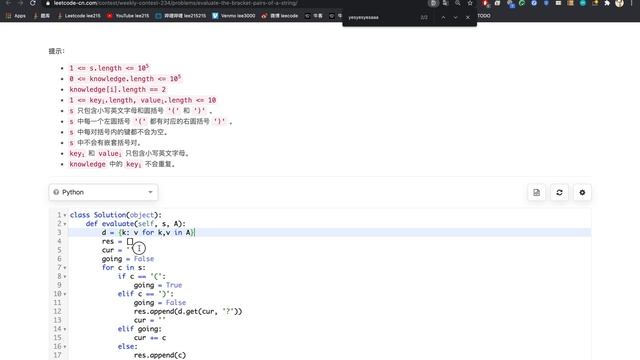Viewport: 640px width, 360px height.
Task: Collapse the elif going fold arrow on line 14
Action: (65, 329)
